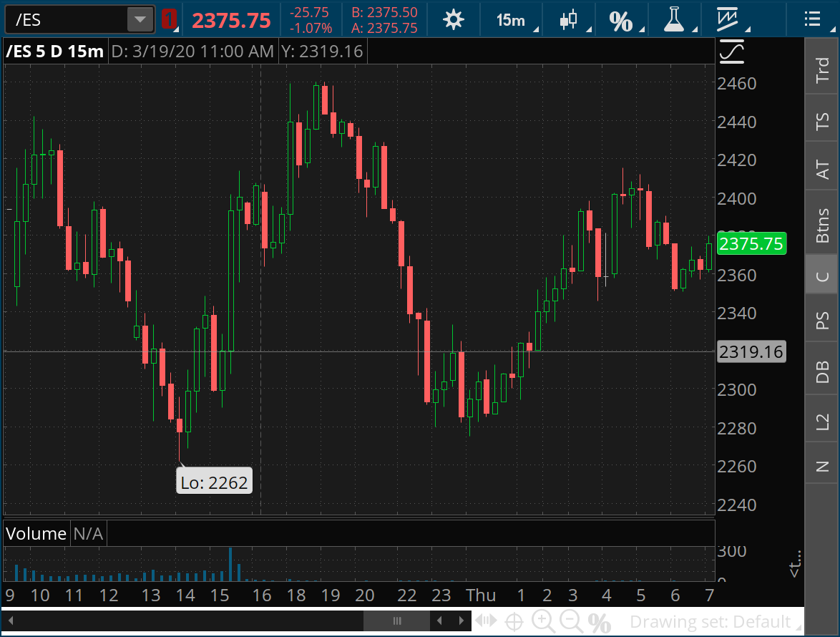This screenshot has width=840, height=637.
Task: Open the Drawings tool menu
Action: pos(727,19)
